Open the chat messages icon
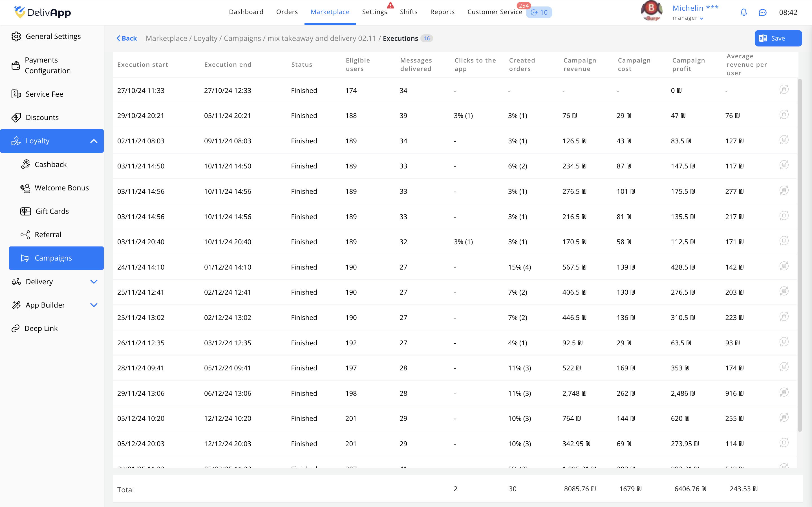 [x=762, y=12]
